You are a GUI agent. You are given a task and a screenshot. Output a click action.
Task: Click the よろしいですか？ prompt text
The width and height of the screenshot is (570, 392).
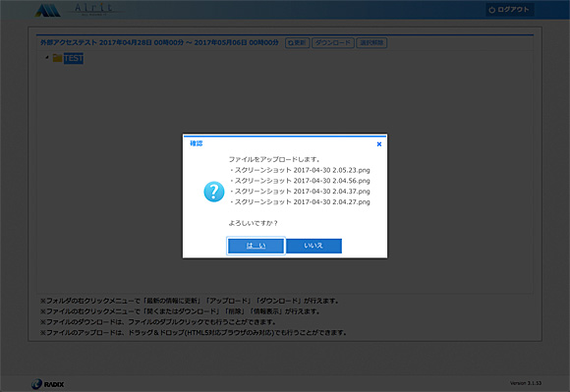pyautogui.click(x=254, y=223)
